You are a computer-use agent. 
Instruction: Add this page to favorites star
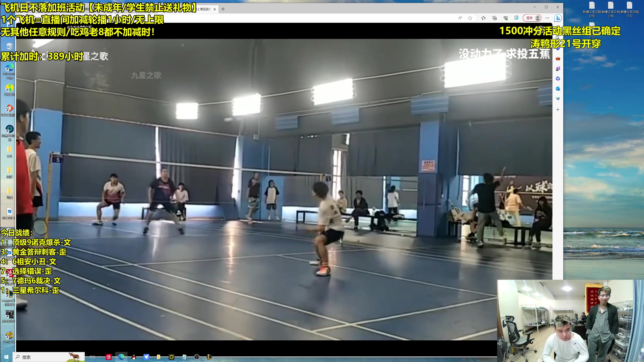(470, 18)
